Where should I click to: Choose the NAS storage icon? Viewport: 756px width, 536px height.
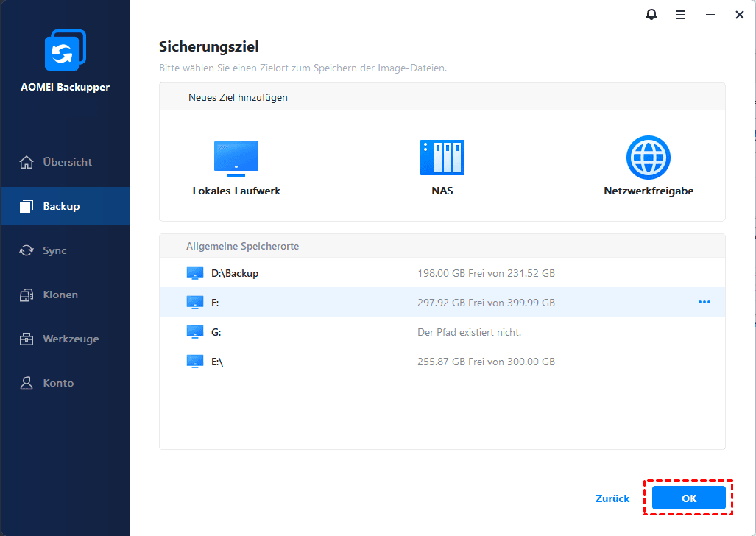pos(442,158)
